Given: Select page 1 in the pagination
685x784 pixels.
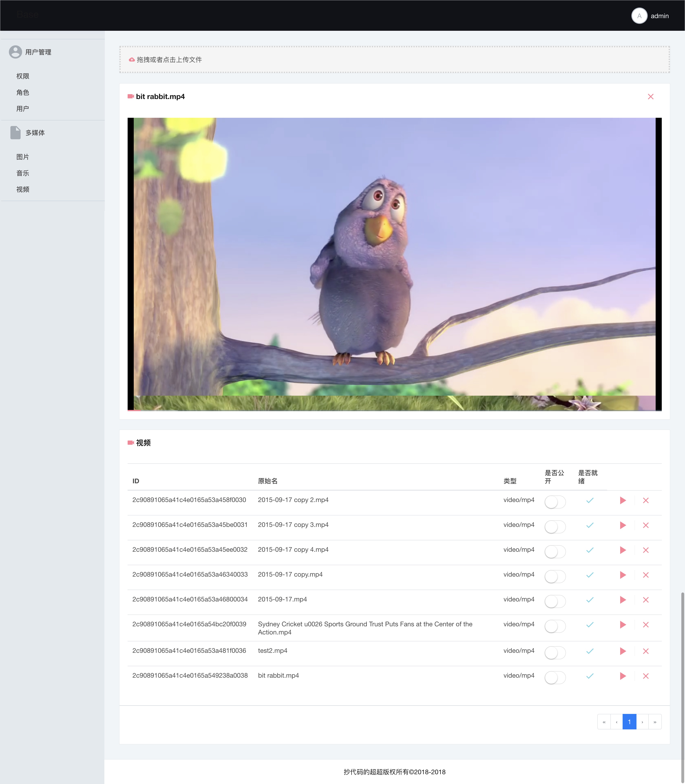Looking at the screenshot, I should coord(629,722).
